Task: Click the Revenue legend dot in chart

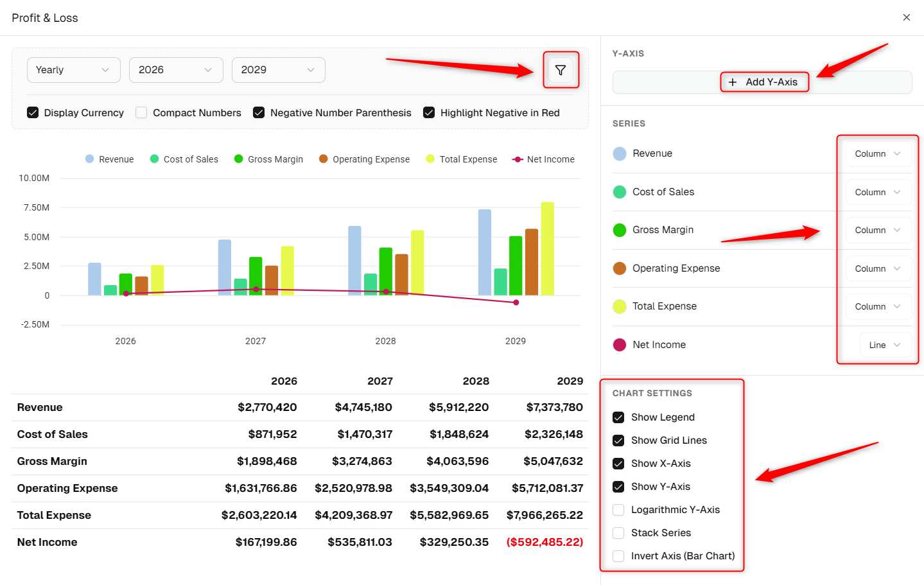Action: click(x=90, y=159)
